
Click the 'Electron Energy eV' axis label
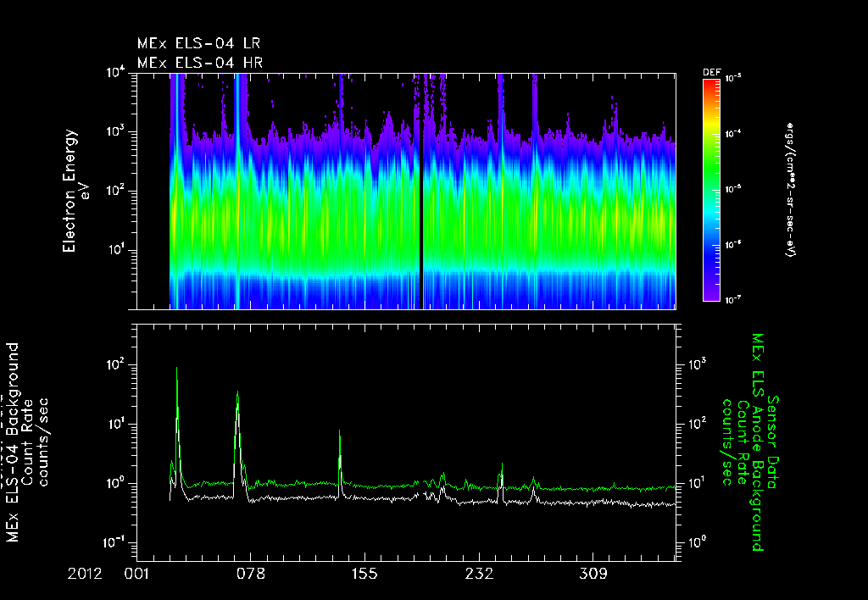(x=75, y=191)
